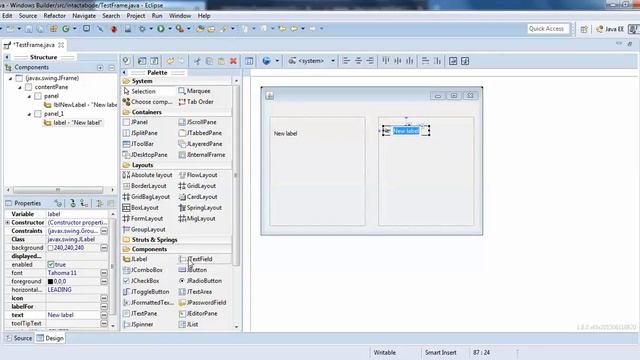Select label - "New label" tree item
640x360 pixels.
coord(73,123)
